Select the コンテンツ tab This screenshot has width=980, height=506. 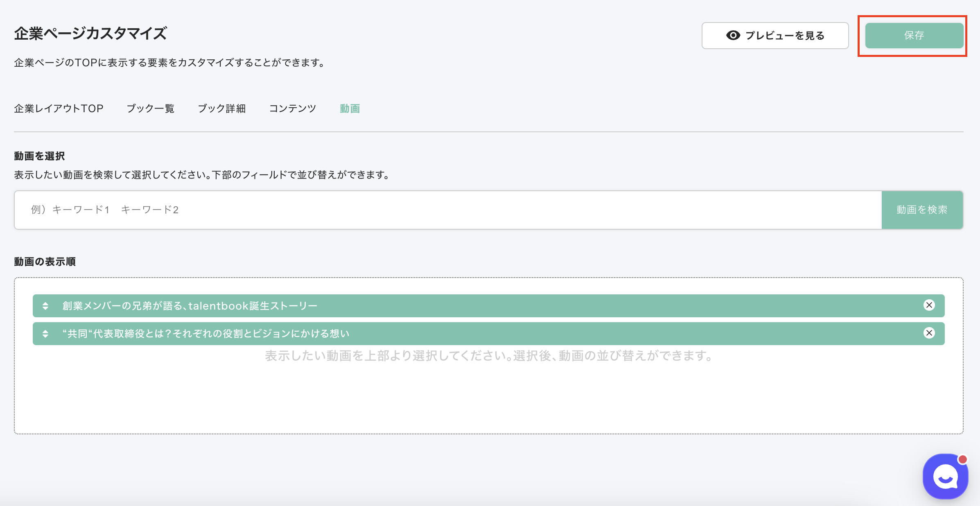292,108
